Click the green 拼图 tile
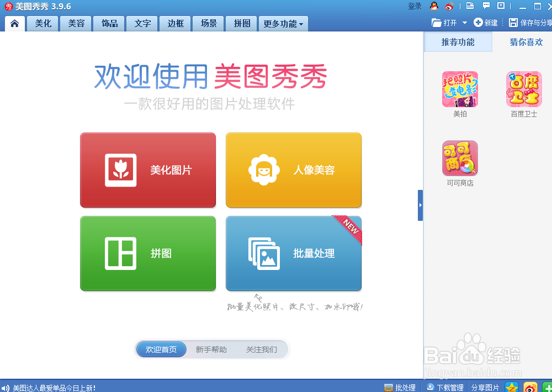Screen dimensions: 552x392 (148, 253)
